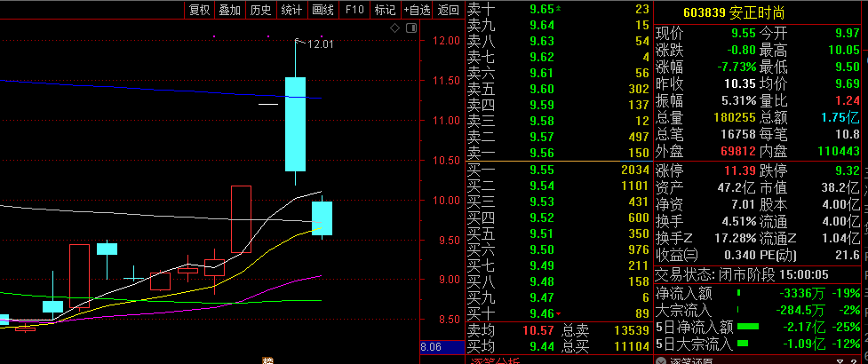
Task: Click the diamond icon above the chart
Action: click(394, 28)
